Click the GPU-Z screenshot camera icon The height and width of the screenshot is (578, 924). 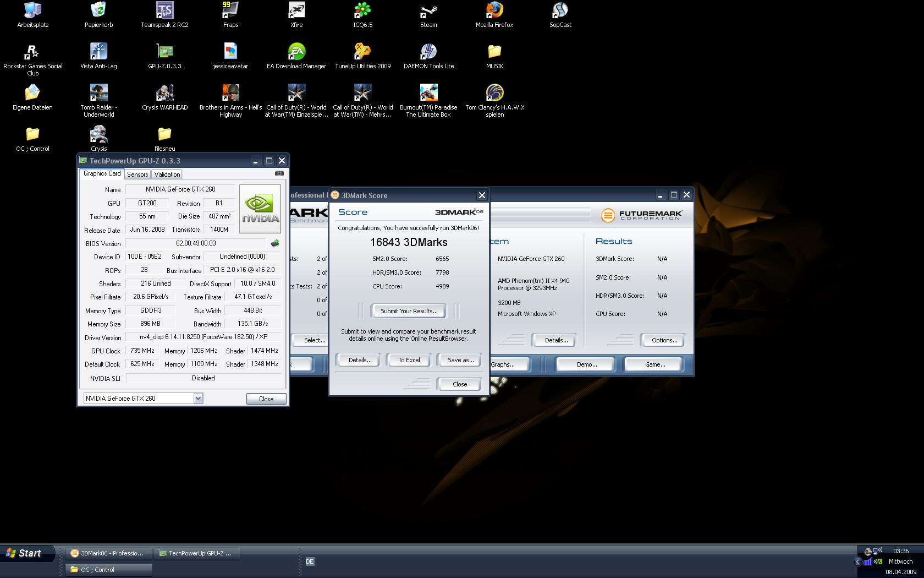(279, 173)
